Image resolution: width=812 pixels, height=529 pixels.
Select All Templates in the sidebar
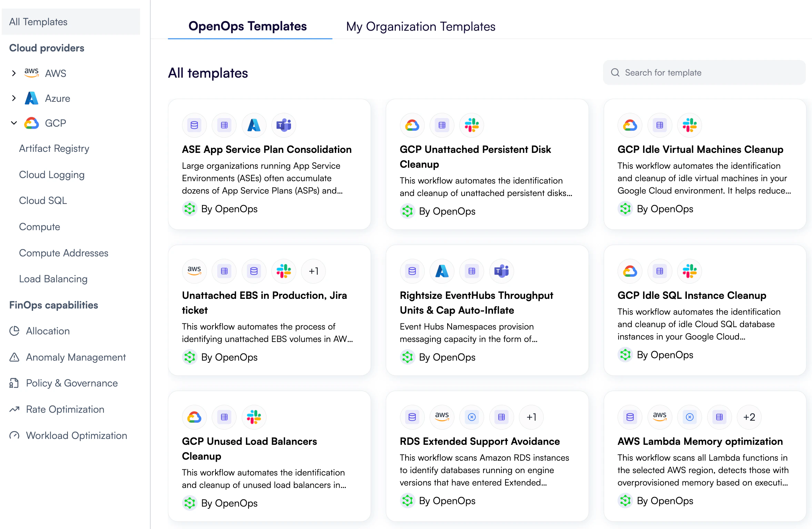38,21
